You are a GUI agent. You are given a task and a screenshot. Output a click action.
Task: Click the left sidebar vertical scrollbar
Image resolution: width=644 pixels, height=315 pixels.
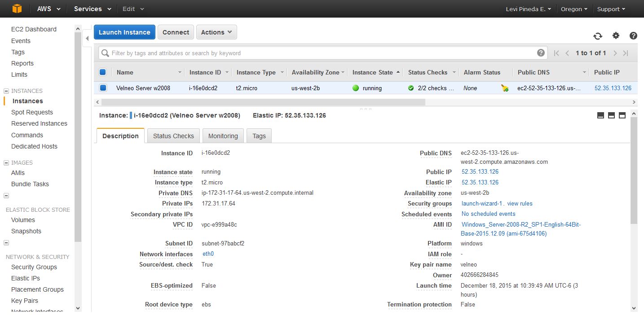[78, 137]
